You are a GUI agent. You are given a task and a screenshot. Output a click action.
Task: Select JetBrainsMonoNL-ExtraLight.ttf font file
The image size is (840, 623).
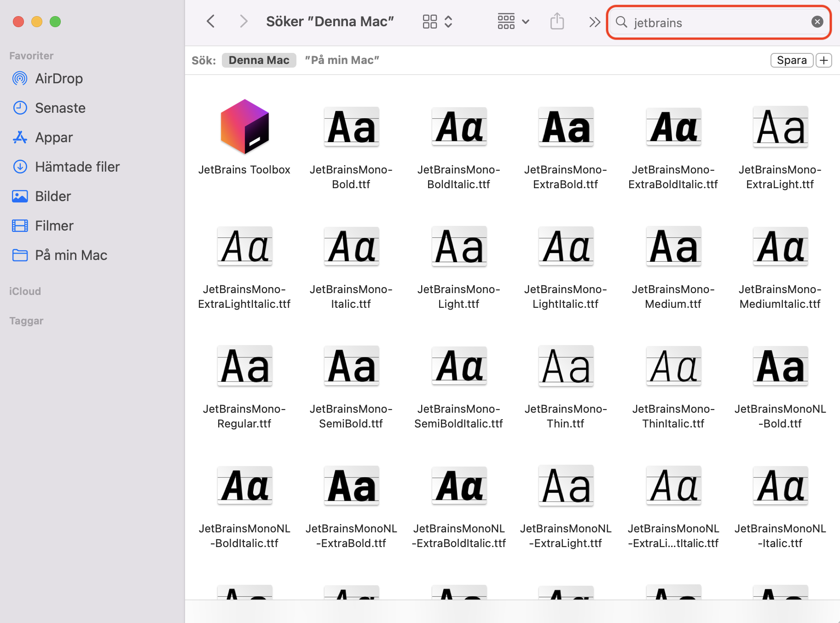tap(566, 485)
